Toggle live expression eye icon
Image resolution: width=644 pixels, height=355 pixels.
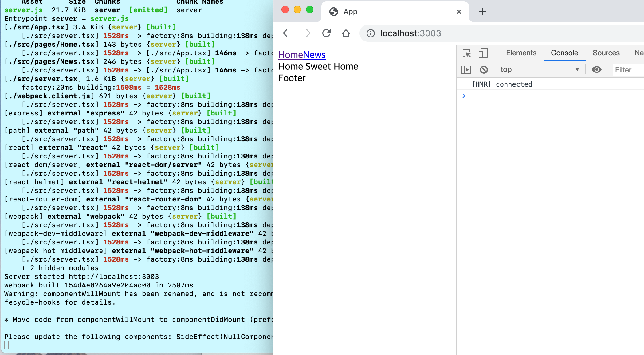596,70
